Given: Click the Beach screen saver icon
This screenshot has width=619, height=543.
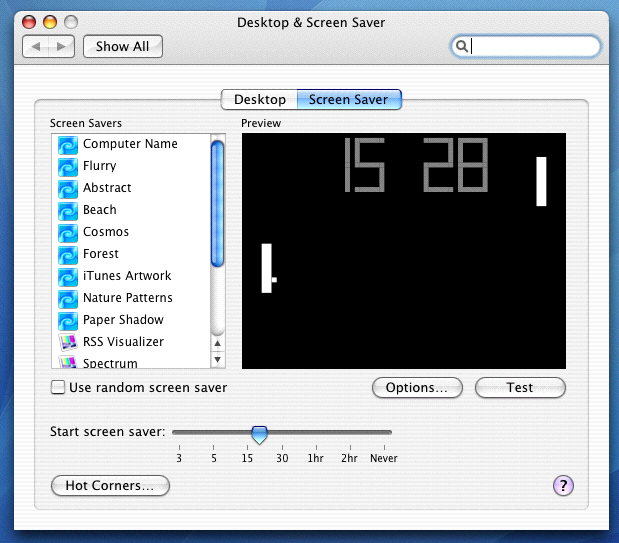Looking at the screenshot, I should click(x=68, y=211).
